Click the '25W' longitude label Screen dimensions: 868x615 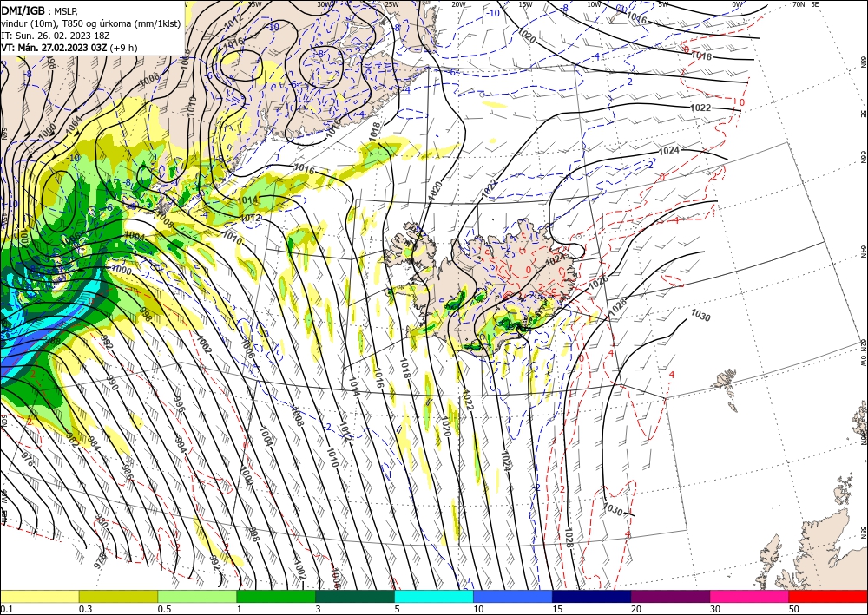391,4
